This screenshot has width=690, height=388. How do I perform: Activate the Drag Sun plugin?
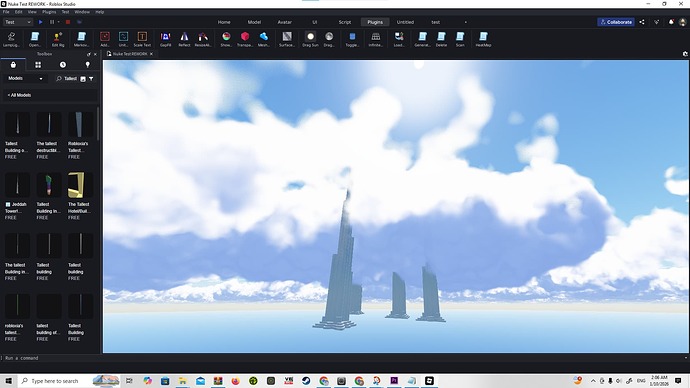[310, 39]
